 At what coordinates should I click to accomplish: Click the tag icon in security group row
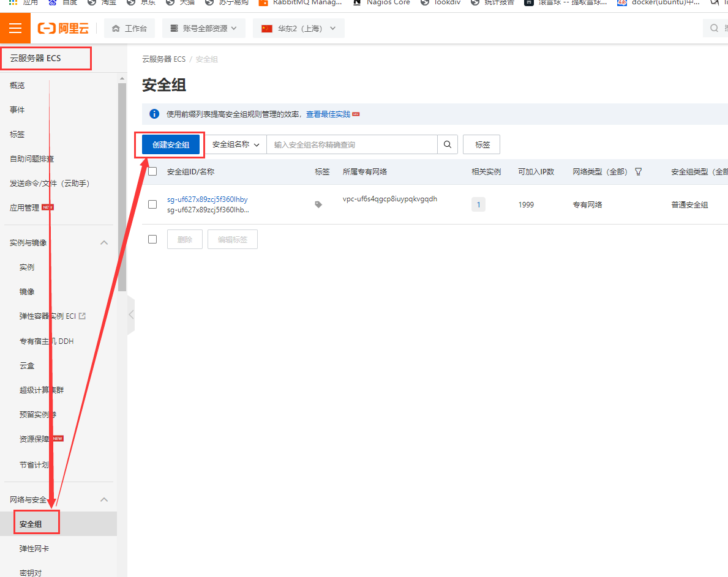[x=318, y=204]
